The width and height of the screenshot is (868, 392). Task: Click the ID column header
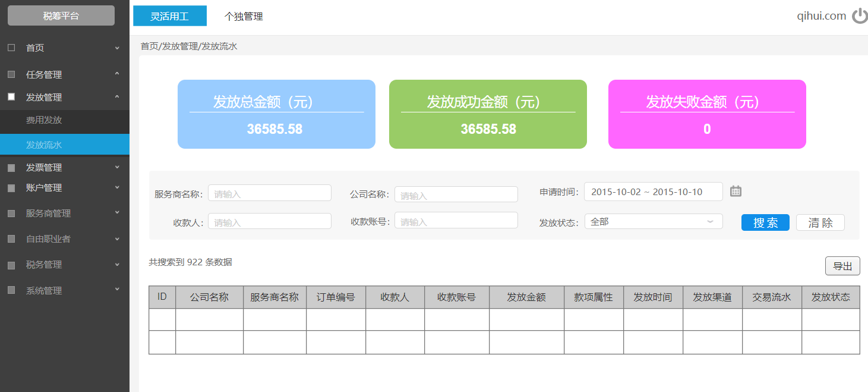coord(162,297)
